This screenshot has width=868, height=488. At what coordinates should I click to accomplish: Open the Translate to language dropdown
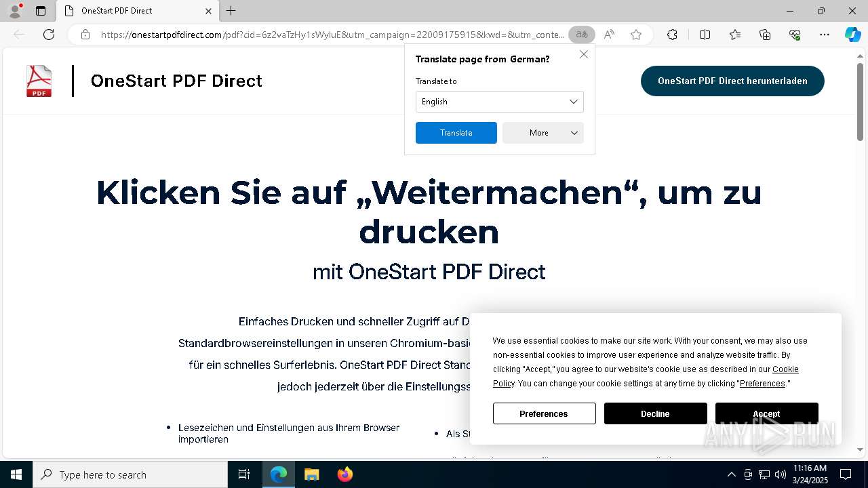[500, 102]
